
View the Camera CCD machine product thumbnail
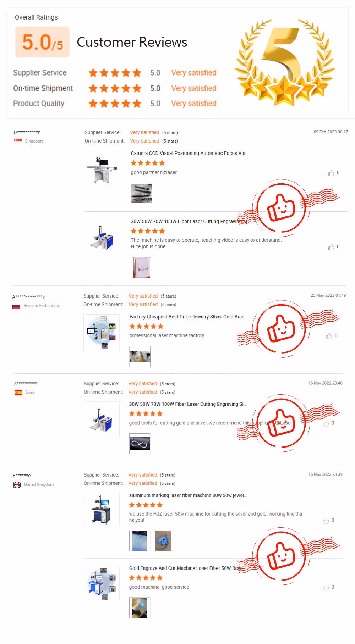pos(103,169)
